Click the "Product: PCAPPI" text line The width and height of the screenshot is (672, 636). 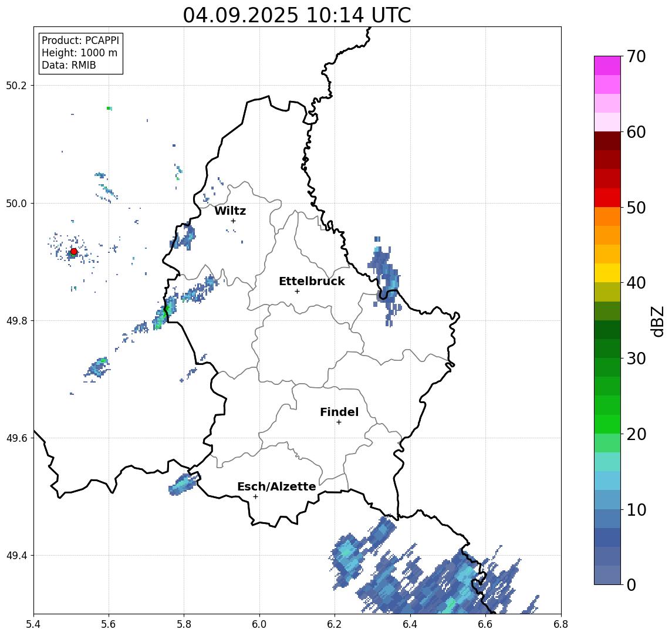(80, 40)
